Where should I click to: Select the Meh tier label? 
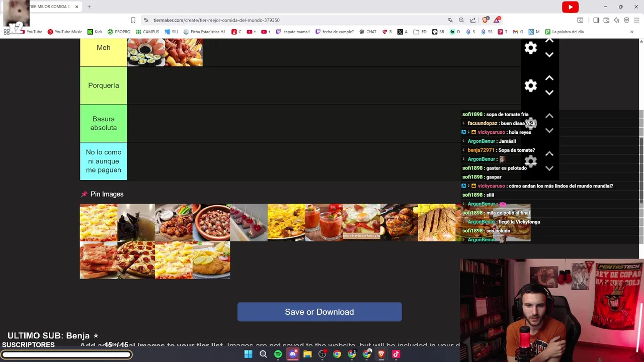click(104, 52)
